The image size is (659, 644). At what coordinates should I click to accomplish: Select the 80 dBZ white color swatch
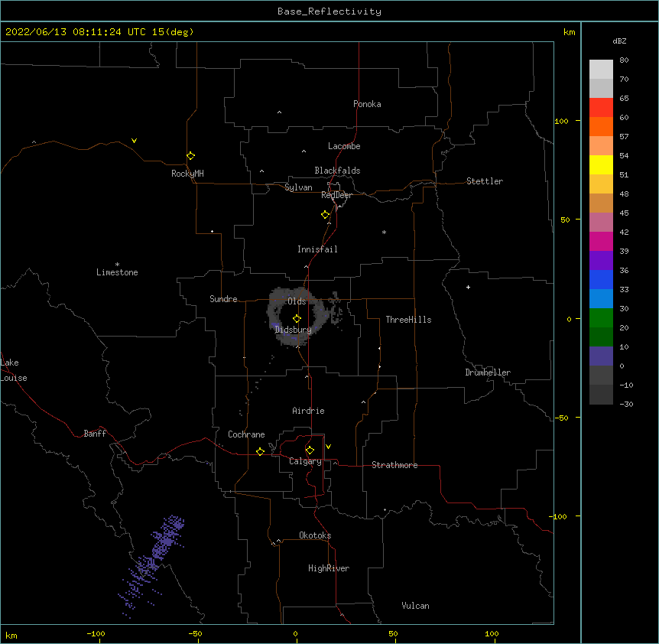click(x=601, y=70)
